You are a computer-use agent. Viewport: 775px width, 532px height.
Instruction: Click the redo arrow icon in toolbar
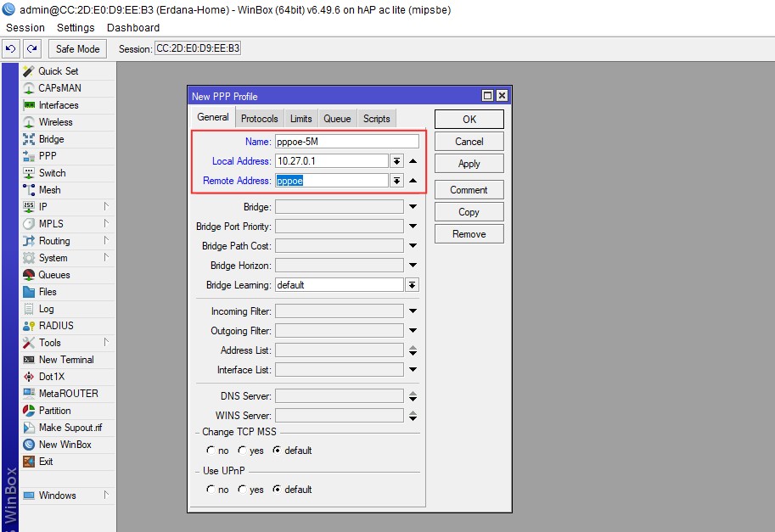click(32, 49)
